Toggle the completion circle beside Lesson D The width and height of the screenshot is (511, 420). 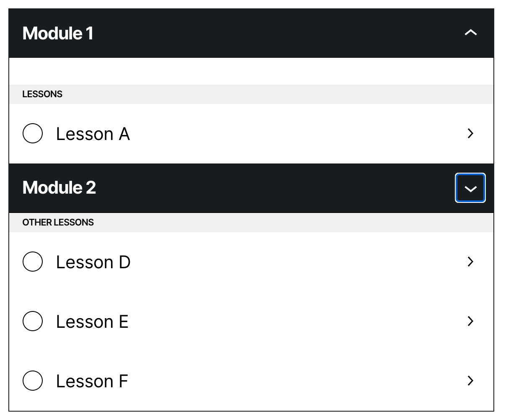click(x=32, y=262)
